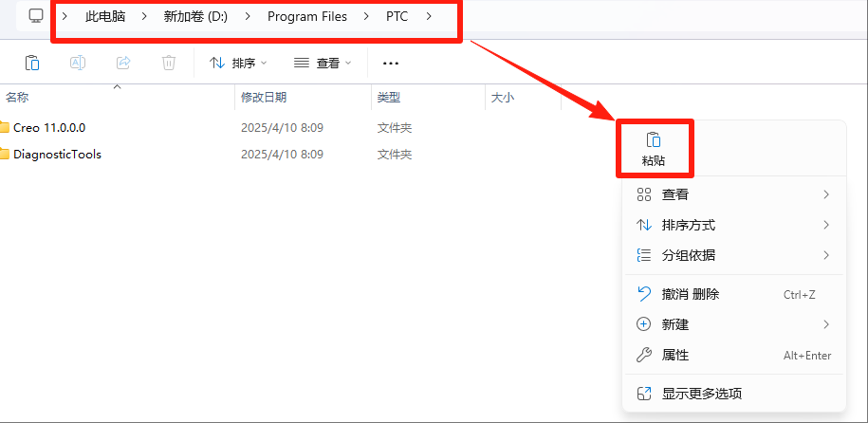Expand the chevron before 此电脑 in the breadcrumb
868x423 pixels.
click(65, 17)
